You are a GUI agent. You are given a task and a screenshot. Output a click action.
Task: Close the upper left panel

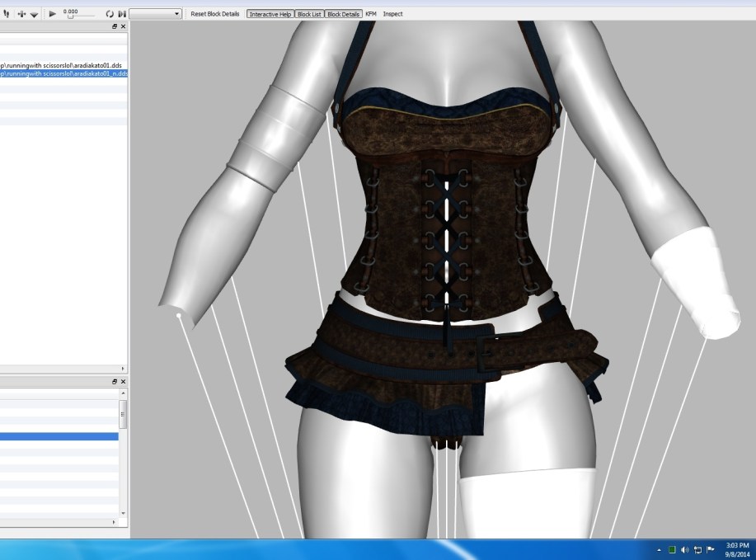click(x=123, y=27)
